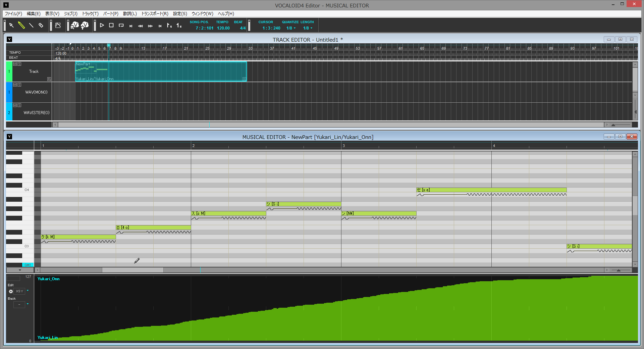
Task: Select the Line tool
Action: (x=31, y=25)
